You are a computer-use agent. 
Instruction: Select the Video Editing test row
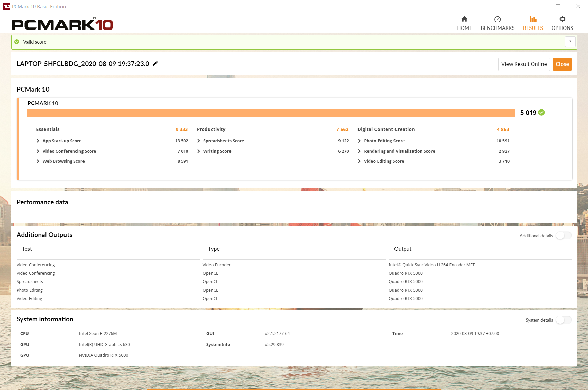tap(30, 299)
